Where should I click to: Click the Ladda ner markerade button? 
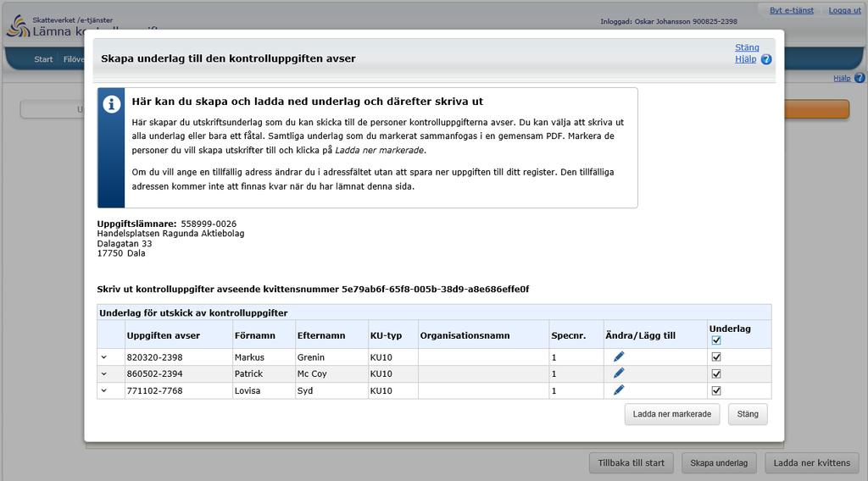(672, 414)
